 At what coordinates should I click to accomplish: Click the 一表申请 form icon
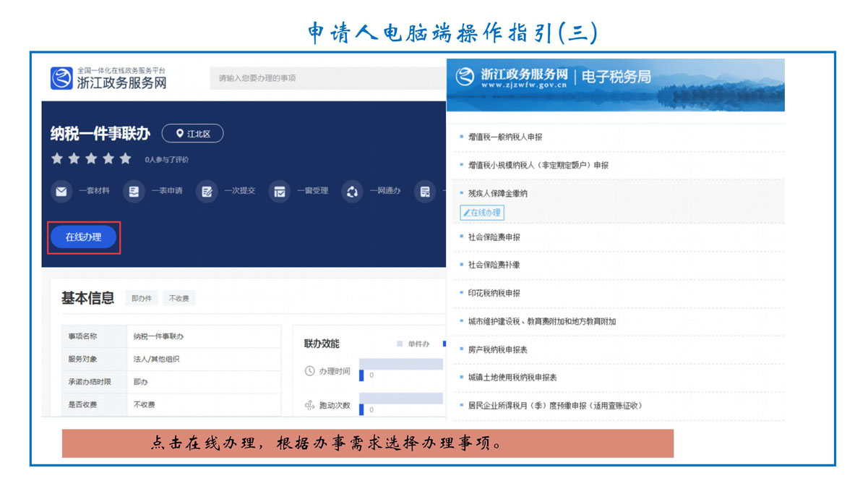coord(133,192)
